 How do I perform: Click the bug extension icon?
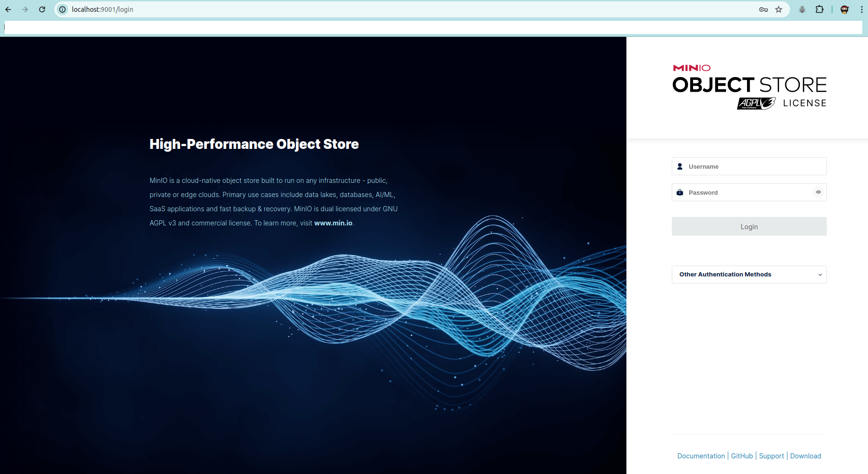pos(802,9)
